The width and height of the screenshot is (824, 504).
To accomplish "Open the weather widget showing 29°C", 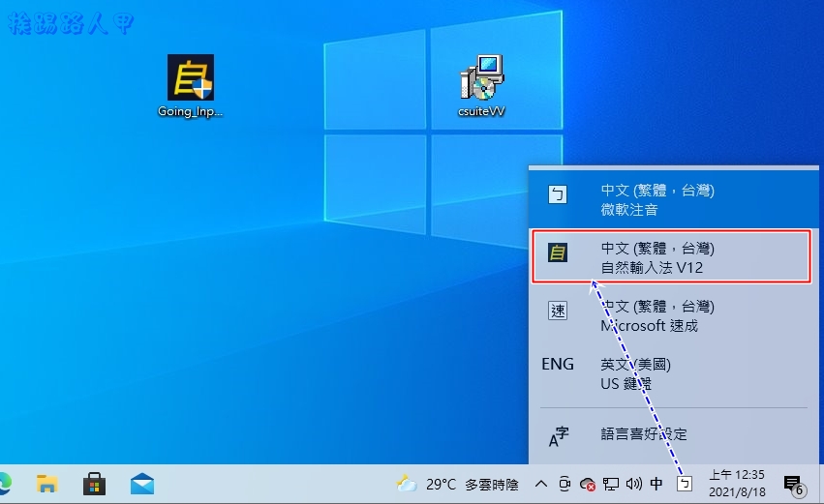I will (457, 484).
